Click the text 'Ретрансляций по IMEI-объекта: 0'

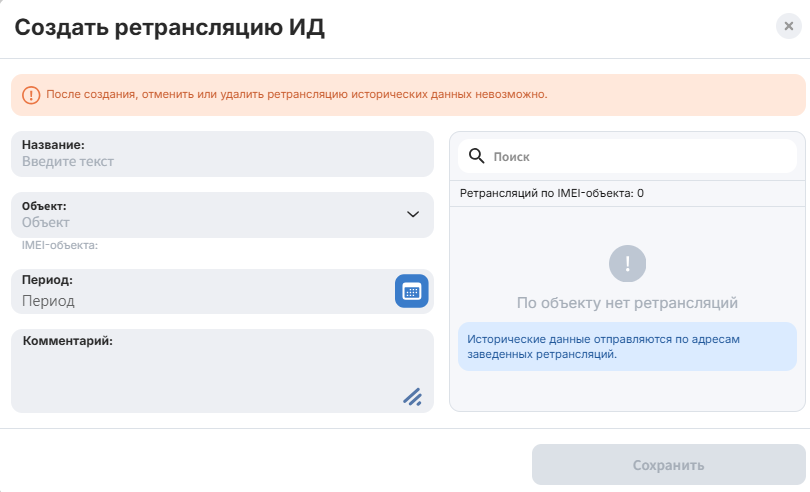tap(552, 193)
